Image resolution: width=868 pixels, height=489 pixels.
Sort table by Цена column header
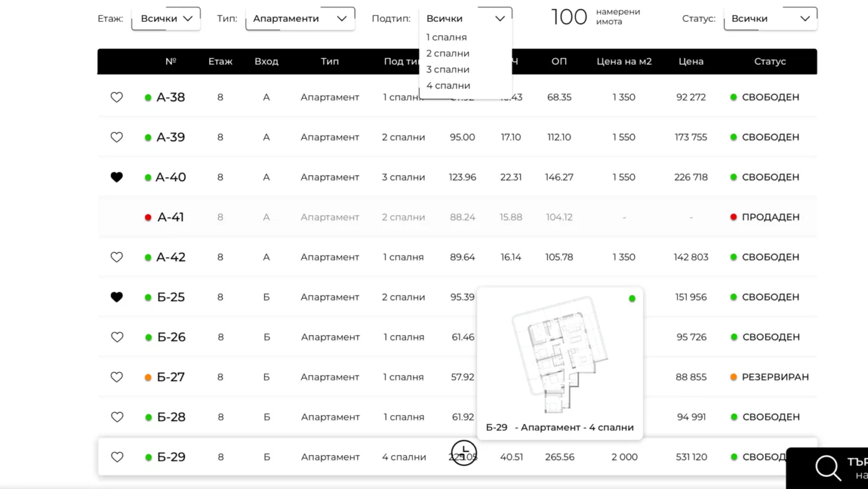[x=691, y=62]
